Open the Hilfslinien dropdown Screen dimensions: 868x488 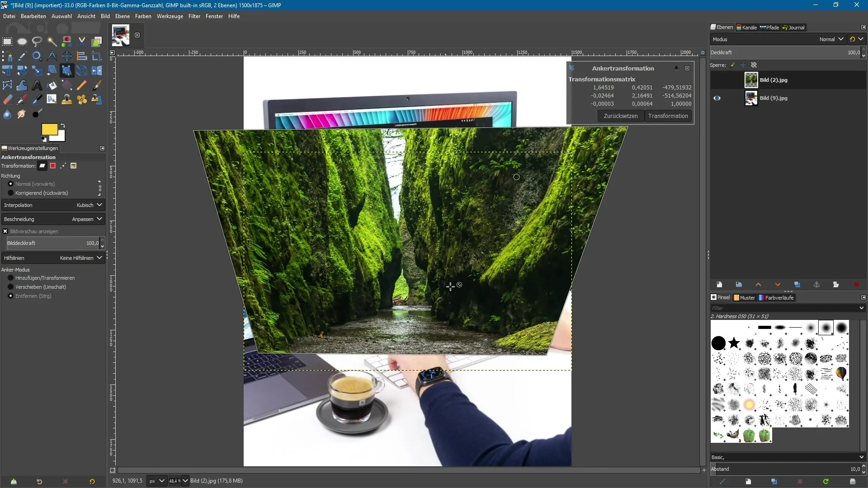point(53,258)
